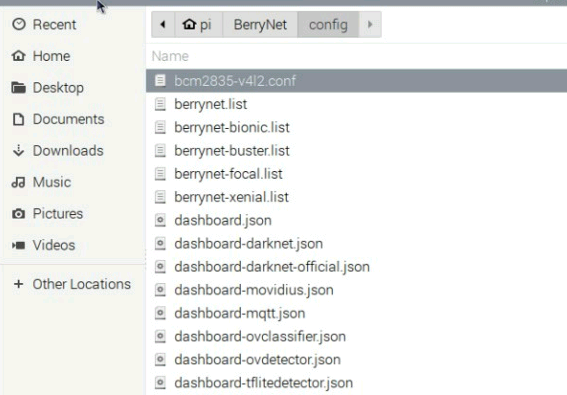Navigate to pi home breadcrumb
567x395 pixels.
pos(199,25)
